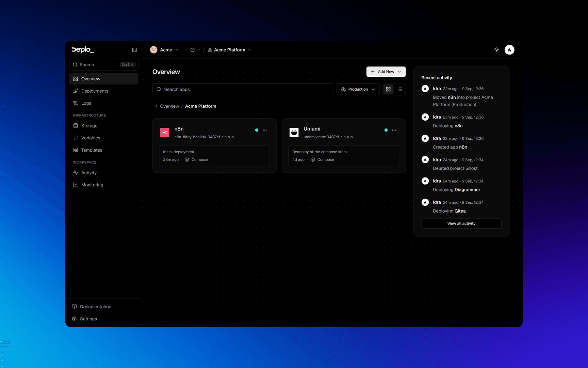Open the Production environment dropdown

358,89
